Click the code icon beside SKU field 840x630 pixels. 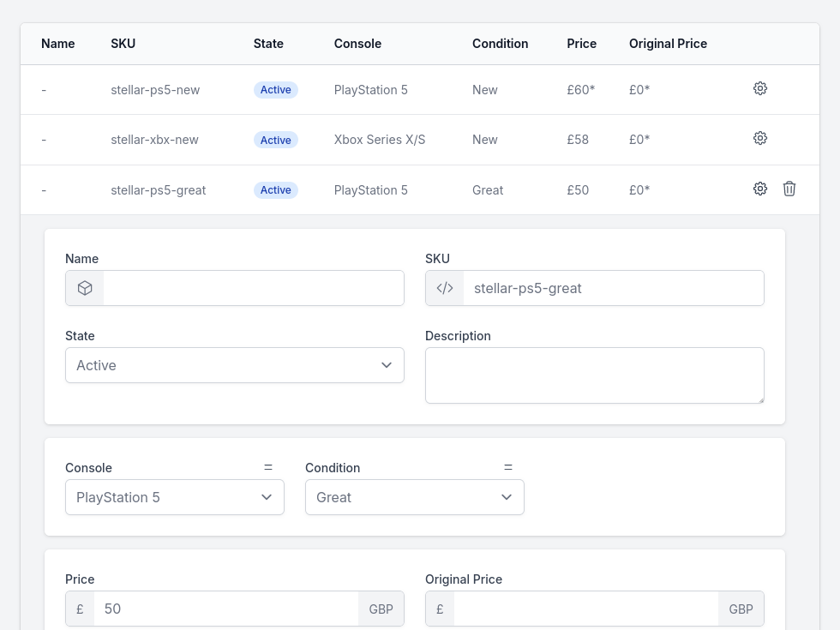pos(445,289)
